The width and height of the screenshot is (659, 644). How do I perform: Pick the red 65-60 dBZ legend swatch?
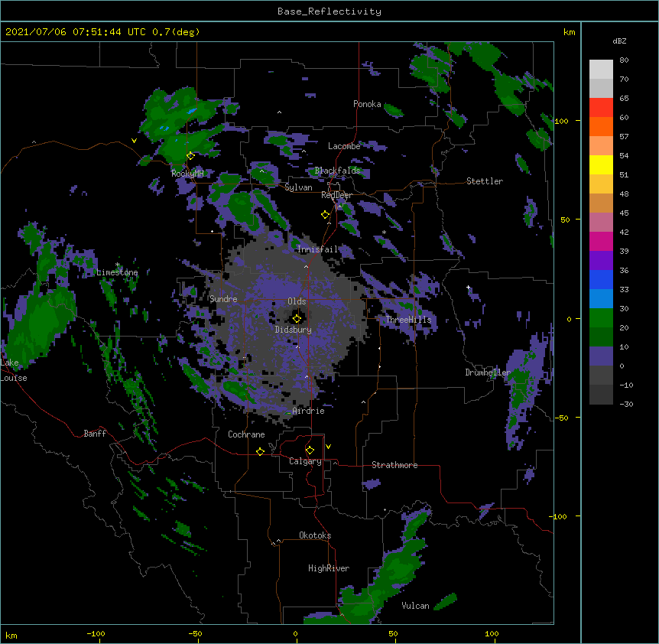[x=601, y=107]
